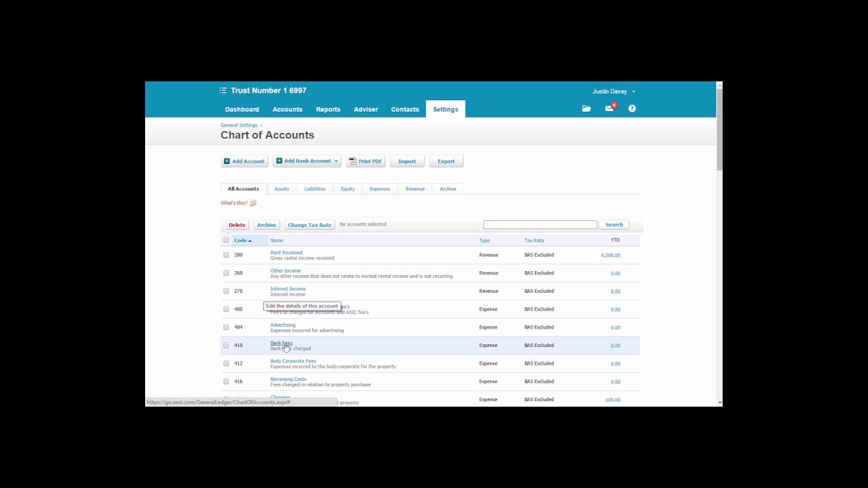Click the Archive button above the table

click(267, 225)
